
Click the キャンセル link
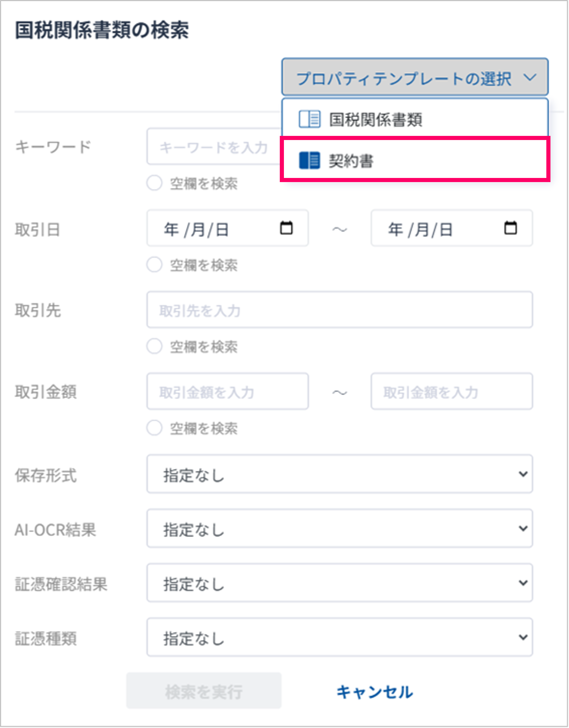[375, 692]
